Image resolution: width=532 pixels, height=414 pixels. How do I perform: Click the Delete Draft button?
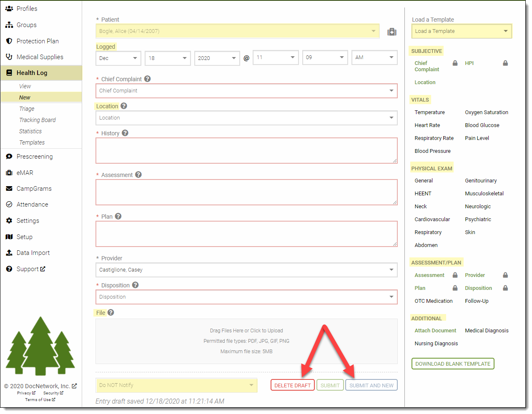(292, 385)
